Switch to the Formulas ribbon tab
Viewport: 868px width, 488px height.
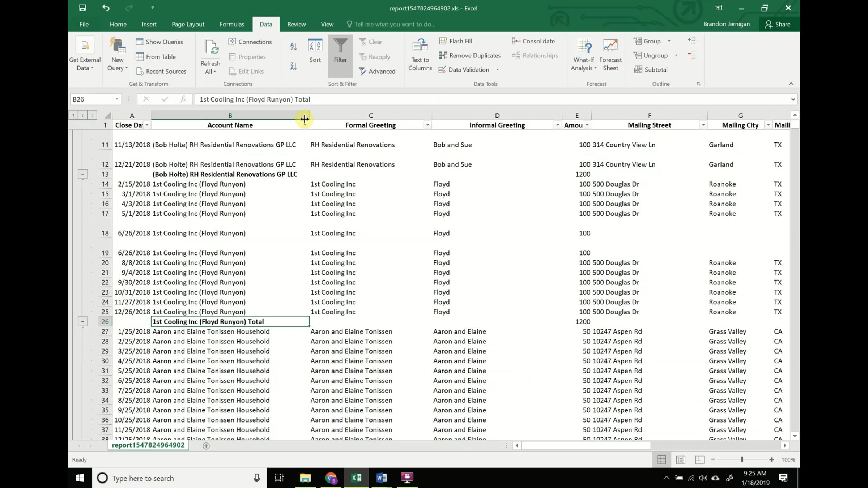[232, 24]
